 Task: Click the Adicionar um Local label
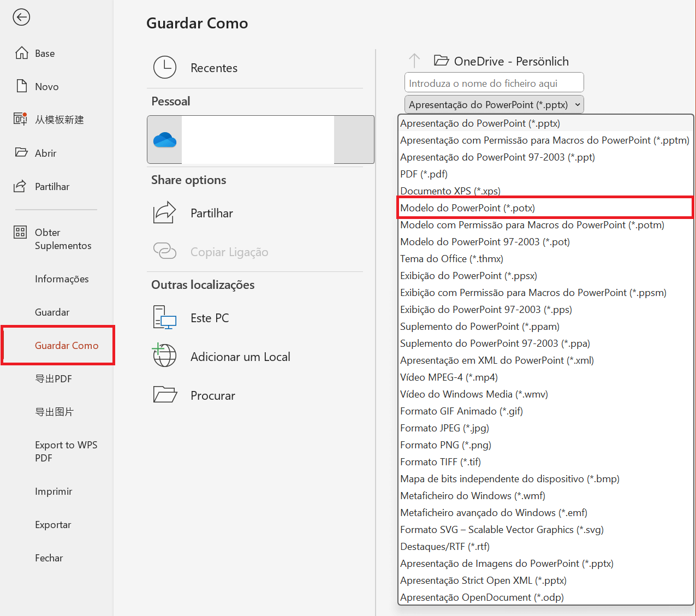240,357
